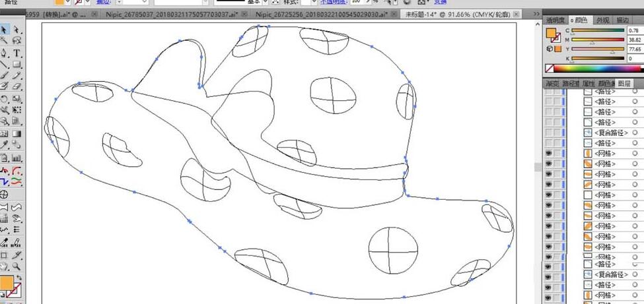Select the Pen tool
Screen dimensions: 644x304
click(x=4, y=53)
